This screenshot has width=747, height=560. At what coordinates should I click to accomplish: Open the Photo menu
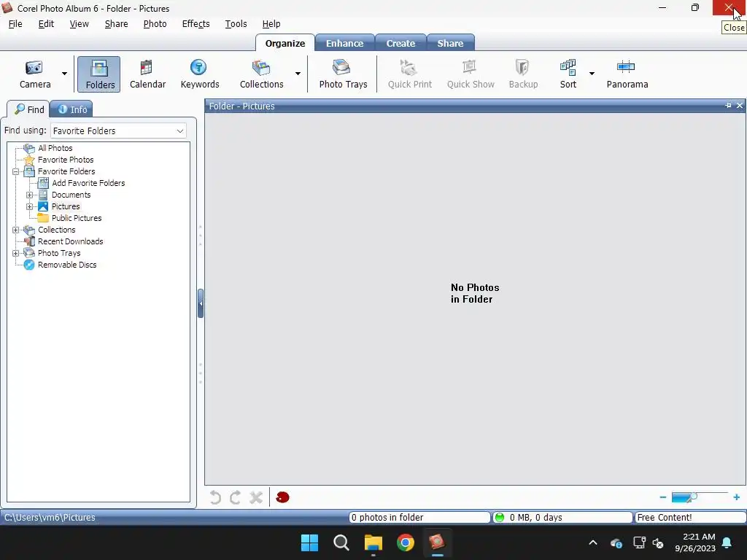click(155, 24)
